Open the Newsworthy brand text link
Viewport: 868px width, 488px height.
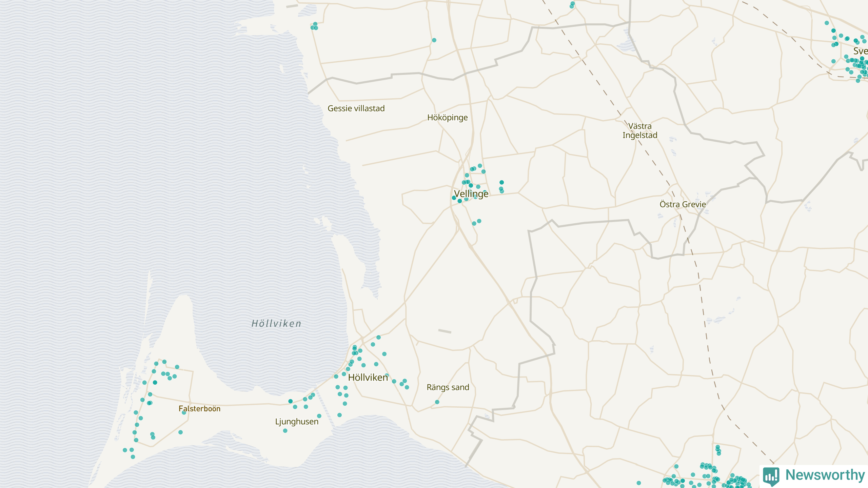[x=825, y=475]
